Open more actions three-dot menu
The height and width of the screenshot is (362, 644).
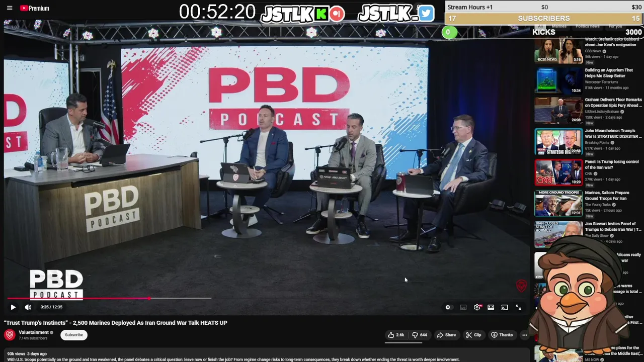525,335
